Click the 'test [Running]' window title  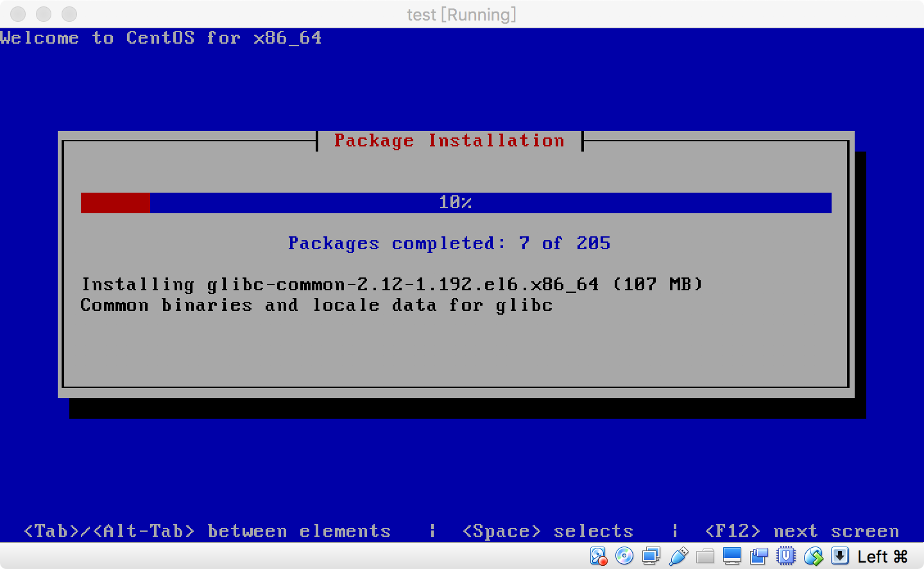tap(461, 14)
